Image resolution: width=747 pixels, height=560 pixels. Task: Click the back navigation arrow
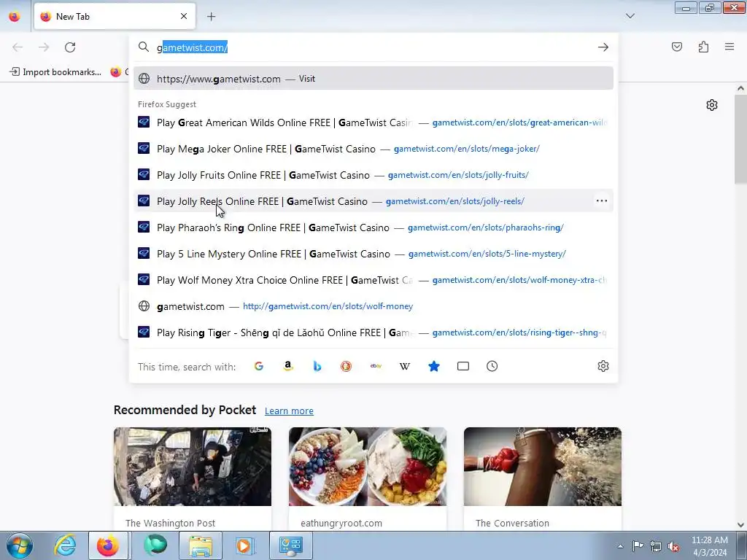[x=18, y=47]
